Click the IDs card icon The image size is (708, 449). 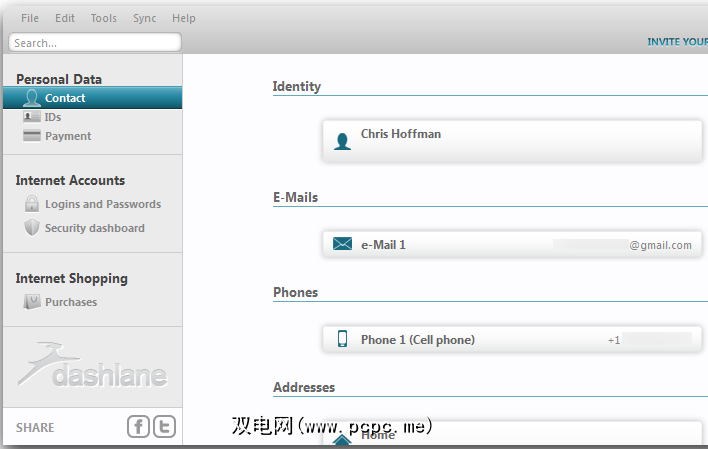click(x=32, y=117)
